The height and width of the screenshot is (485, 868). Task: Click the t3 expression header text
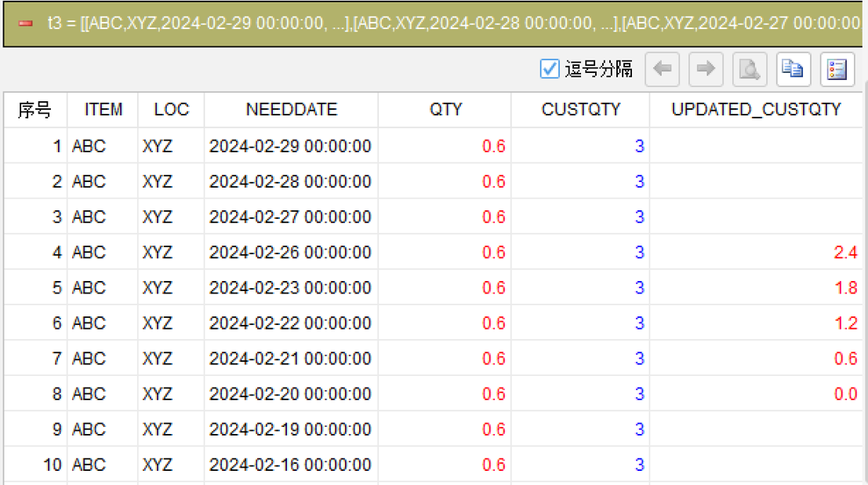pyautogui.click(x=454, y=23)
